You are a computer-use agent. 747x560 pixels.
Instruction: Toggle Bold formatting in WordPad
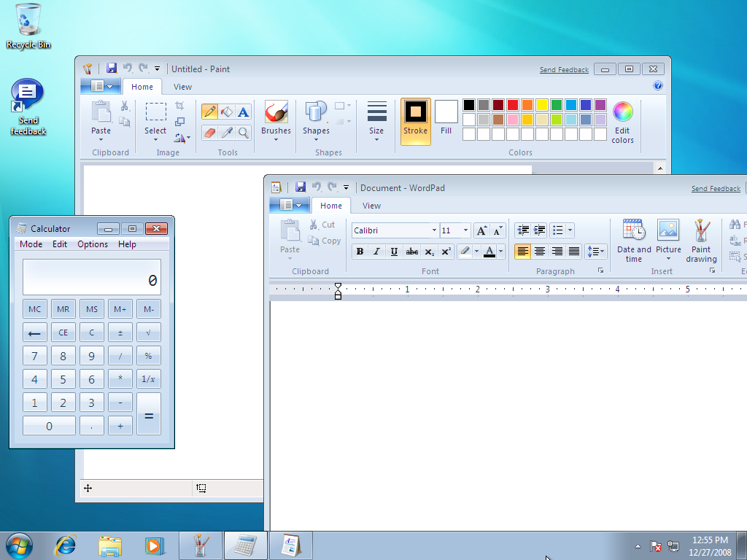coord(360,252)
